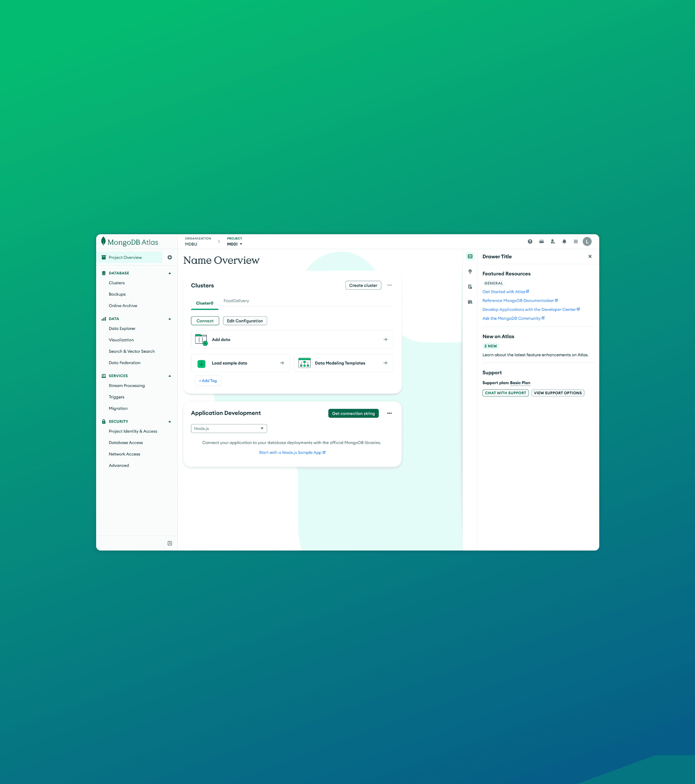Open Application Development more options ellipsis
Image resolution: width=695 pixels, height=784 pixels.
click(x=390, y=414)
